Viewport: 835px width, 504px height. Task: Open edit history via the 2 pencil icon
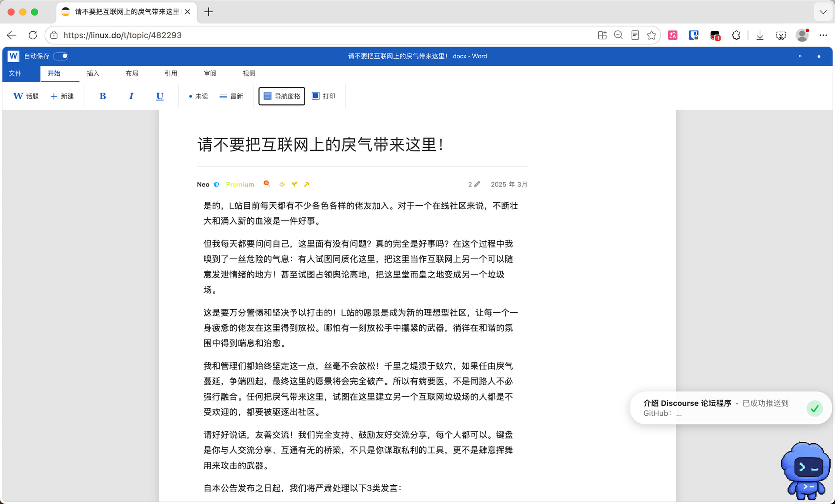[474, 184]
